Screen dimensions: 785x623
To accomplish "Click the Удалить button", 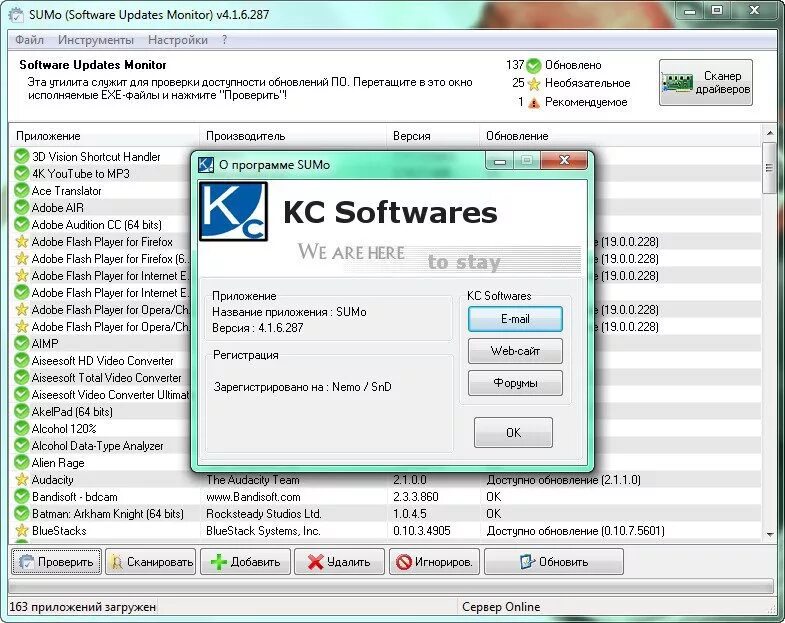I will click(x=339, y=562).
